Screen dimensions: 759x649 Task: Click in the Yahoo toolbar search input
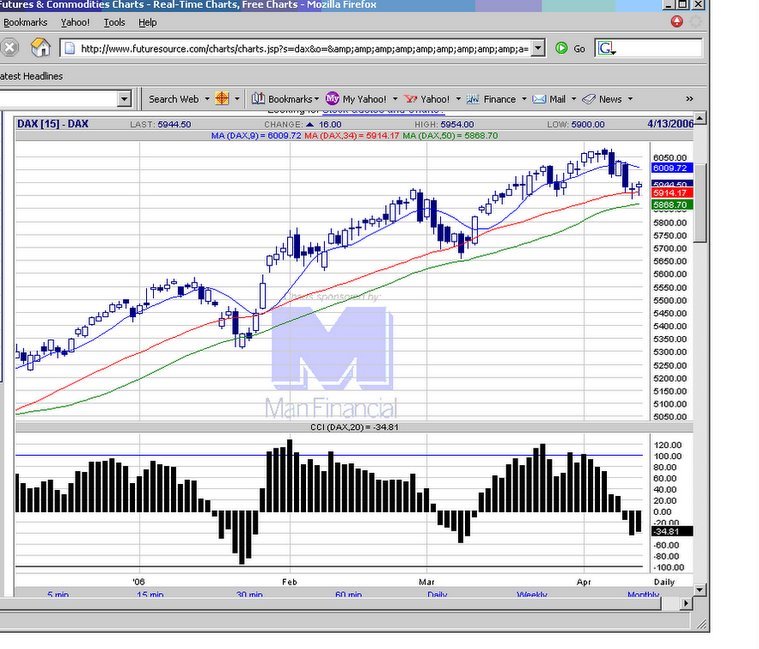point(58,99)
